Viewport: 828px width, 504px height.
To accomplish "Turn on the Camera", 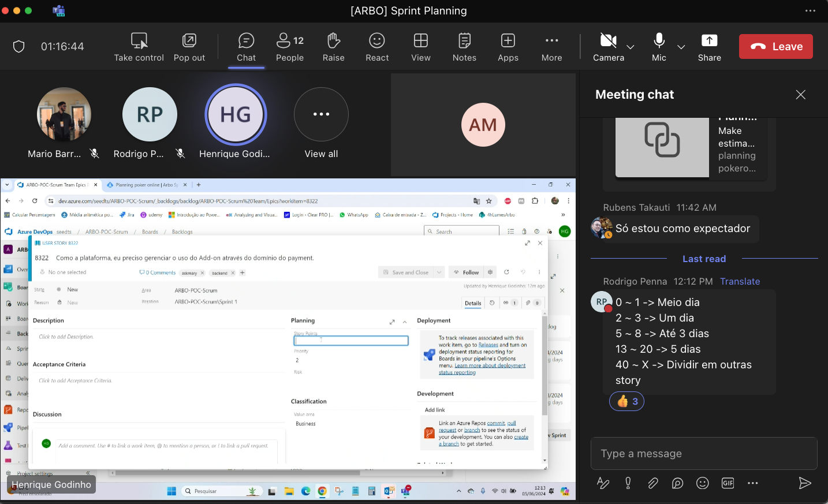I will click(608, 47).
